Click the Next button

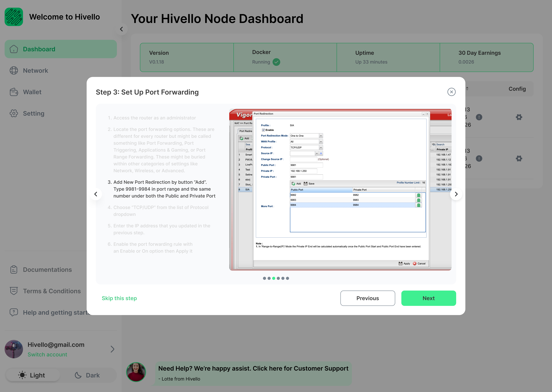(x=428, y=298)
